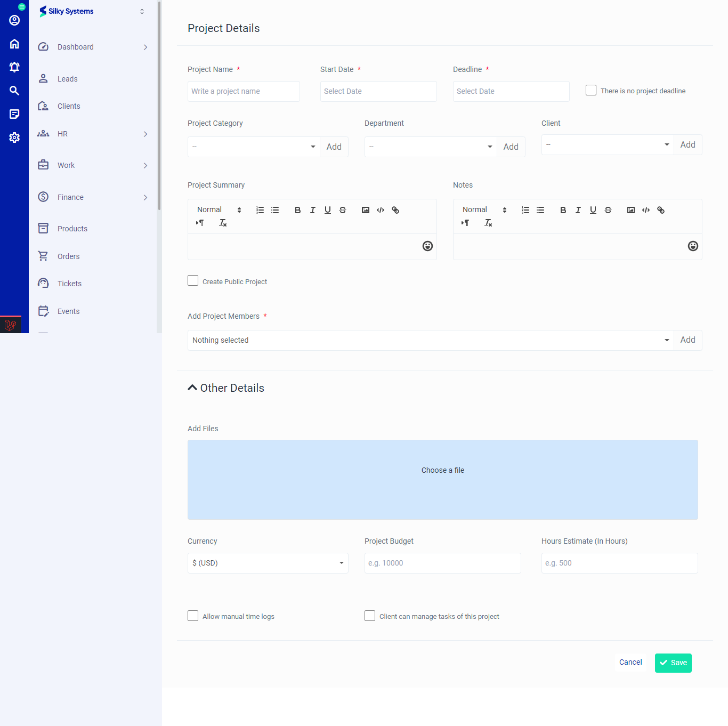Open the settings gear in sidebar

[x=14, y=138]
